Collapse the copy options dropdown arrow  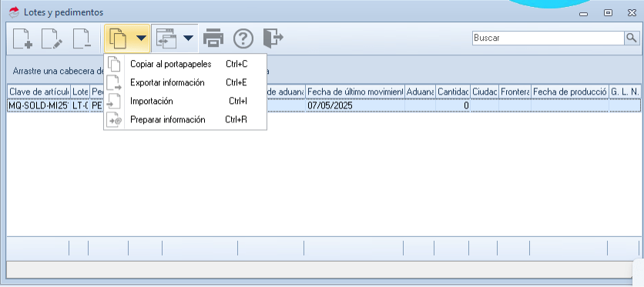pyautogui.click(x=141, y=38)
